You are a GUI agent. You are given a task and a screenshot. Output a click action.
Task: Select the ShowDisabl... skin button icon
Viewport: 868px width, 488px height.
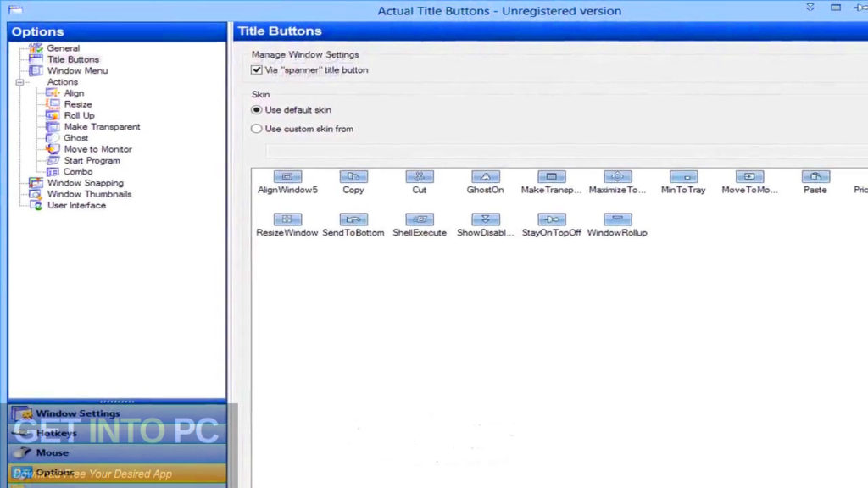coord(486,219)
